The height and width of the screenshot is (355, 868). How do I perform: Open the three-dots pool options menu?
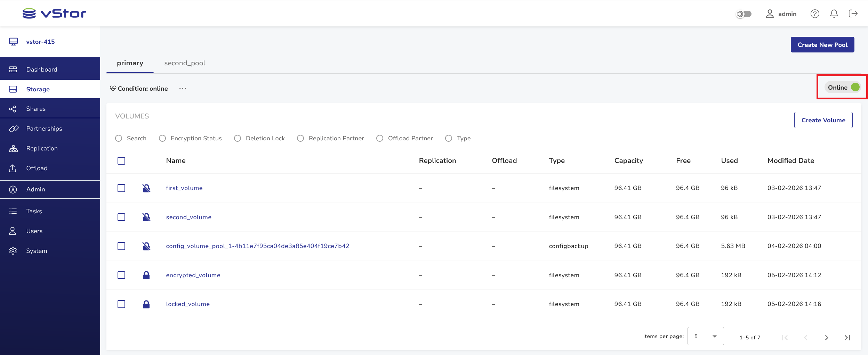pyautogui.click(x=183, y=89)
